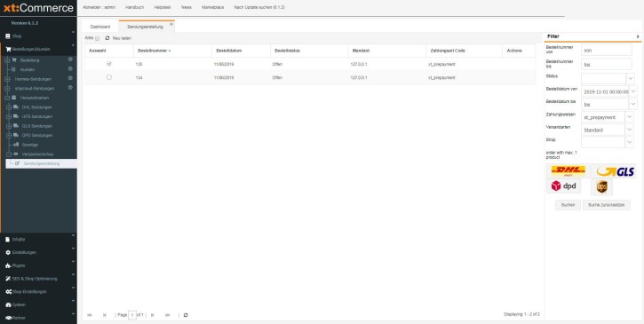Click the new-window icon beside Hermes-Sendungen
The height and width of the screenshot is (324, 644).
pos(70,78)
